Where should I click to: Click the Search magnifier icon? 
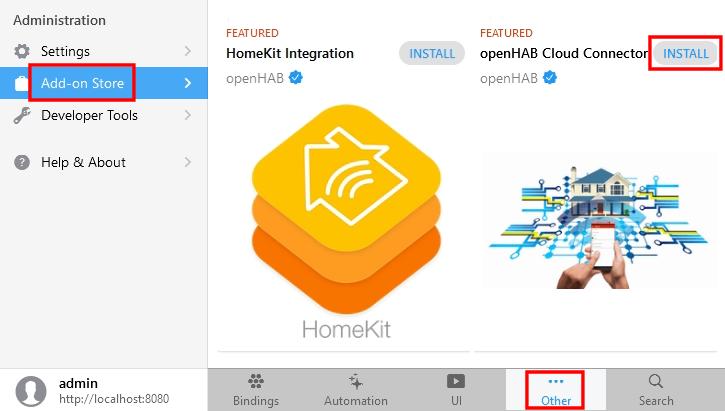656,381
